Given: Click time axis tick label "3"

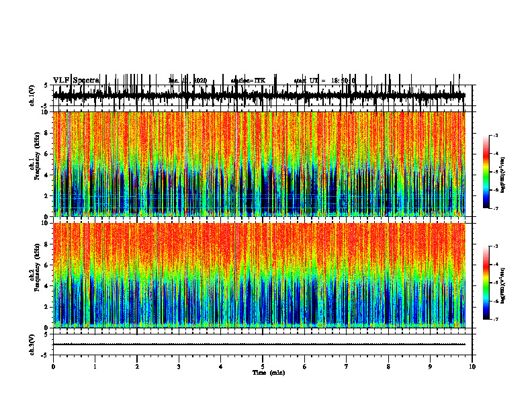Looking at the screenshot, I should pos(179,367).
